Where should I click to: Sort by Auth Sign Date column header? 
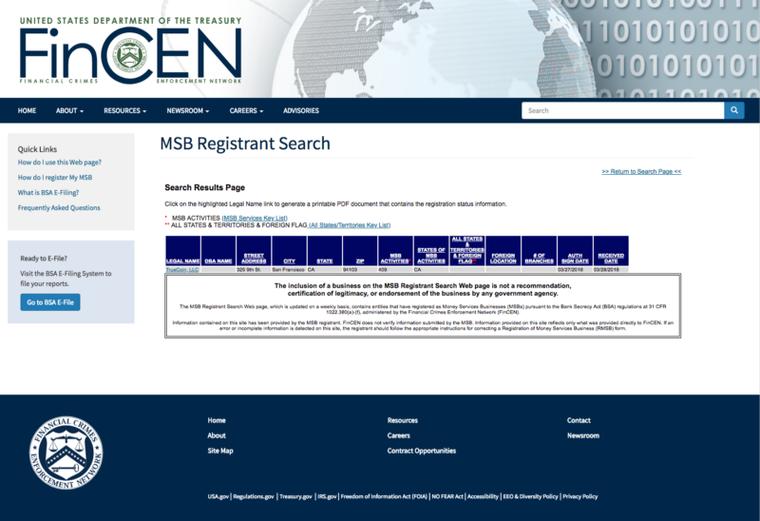(x=575, y=258)
